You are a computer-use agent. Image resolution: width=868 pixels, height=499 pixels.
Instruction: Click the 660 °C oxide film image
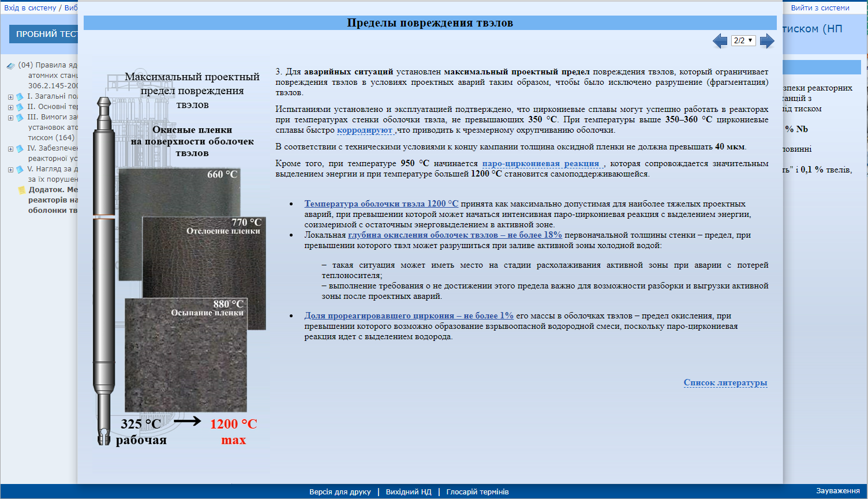pos(179,225)
